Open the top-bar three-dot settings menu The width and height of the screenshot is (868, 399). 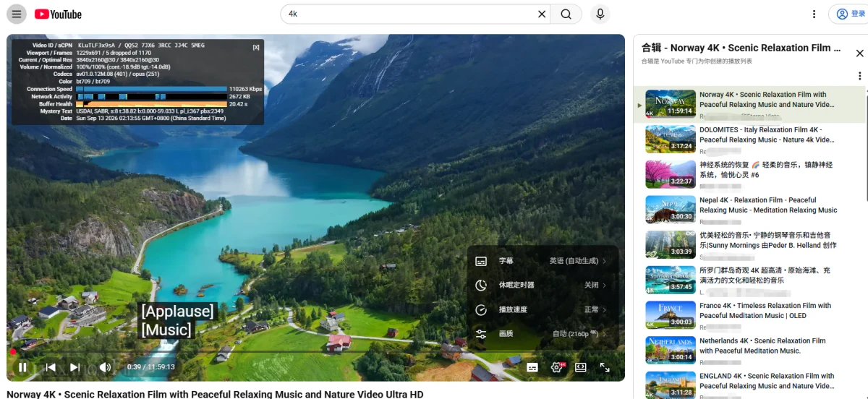click(x=814, y=14)
